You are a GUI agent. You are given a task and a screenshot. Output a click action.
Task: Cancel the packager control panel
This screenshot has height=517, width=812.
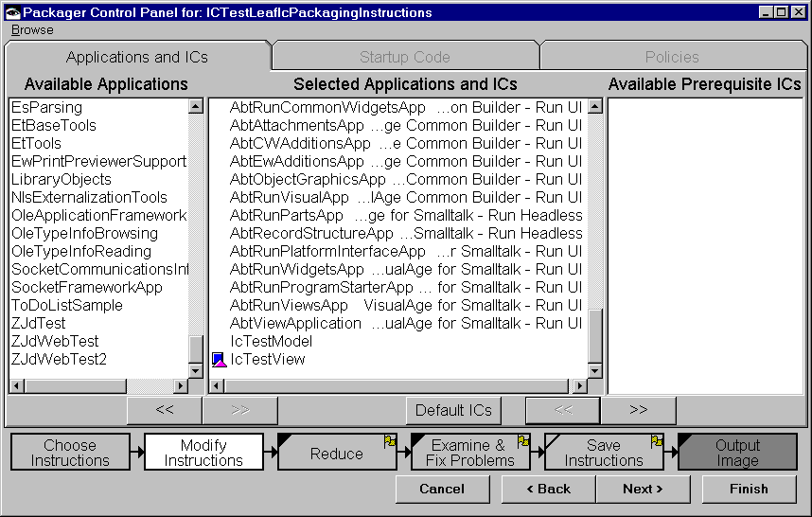coord(442,489)
